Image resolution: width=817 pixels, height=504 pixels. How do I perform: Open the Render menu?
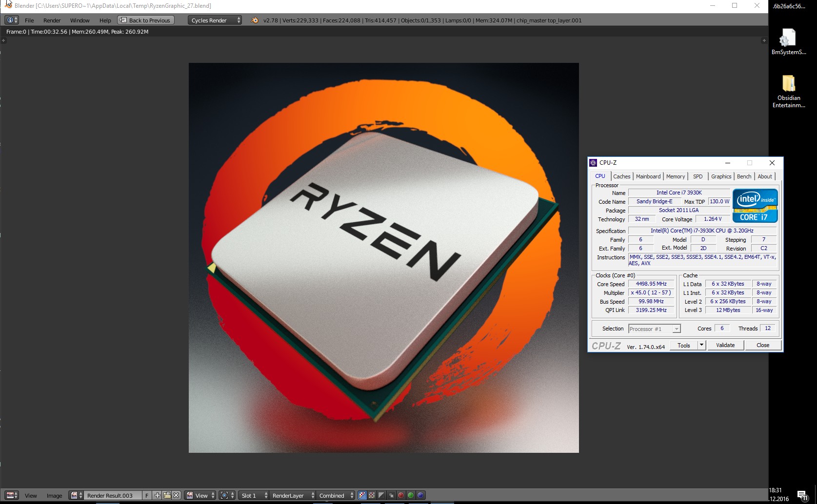(x=52, y=20)
